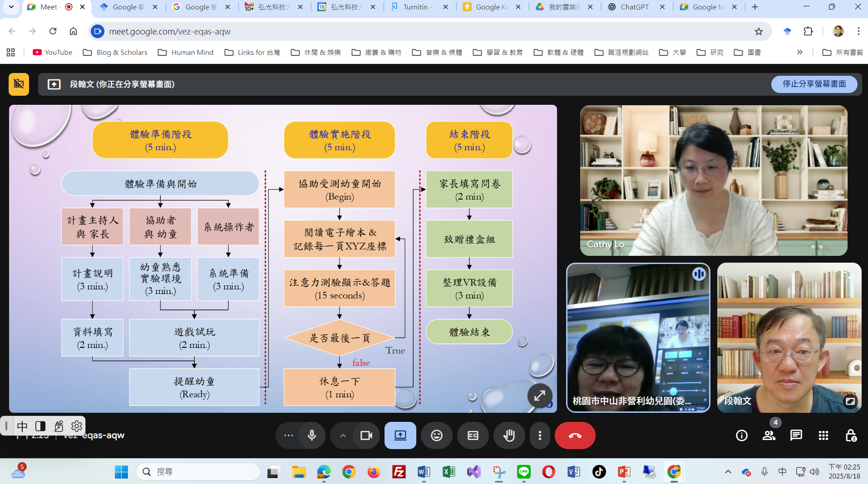The width and height of the screenshot is (868, 484).
Task: Open 所有書籤 all bookmarks folder
Action: [843, 53]
